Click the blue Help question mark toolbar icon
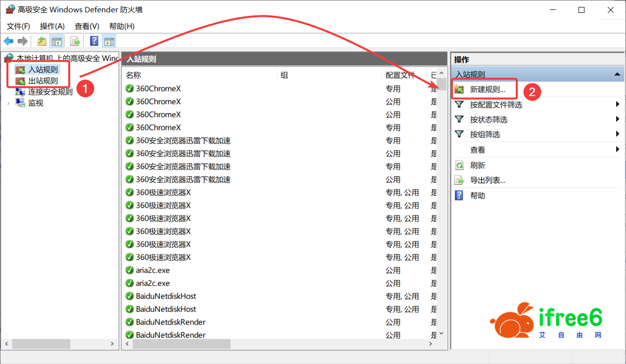626x364 pixels. 94,41
